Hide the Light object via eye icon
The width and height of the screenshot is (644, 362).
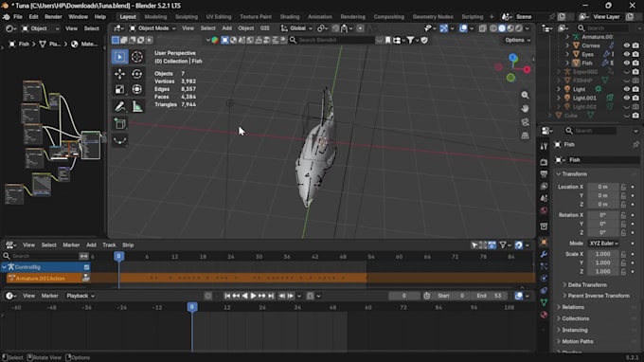(x=626, y=89)
